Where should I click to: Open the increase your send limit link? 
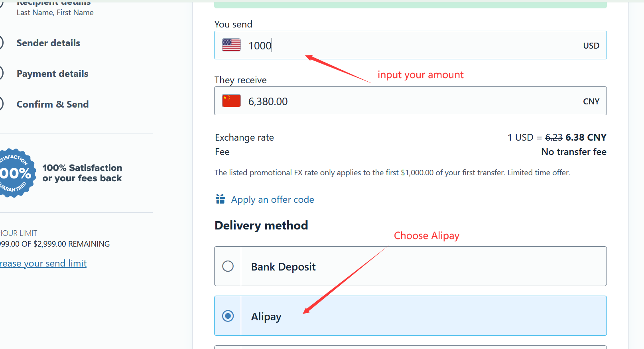click(43, 263)
